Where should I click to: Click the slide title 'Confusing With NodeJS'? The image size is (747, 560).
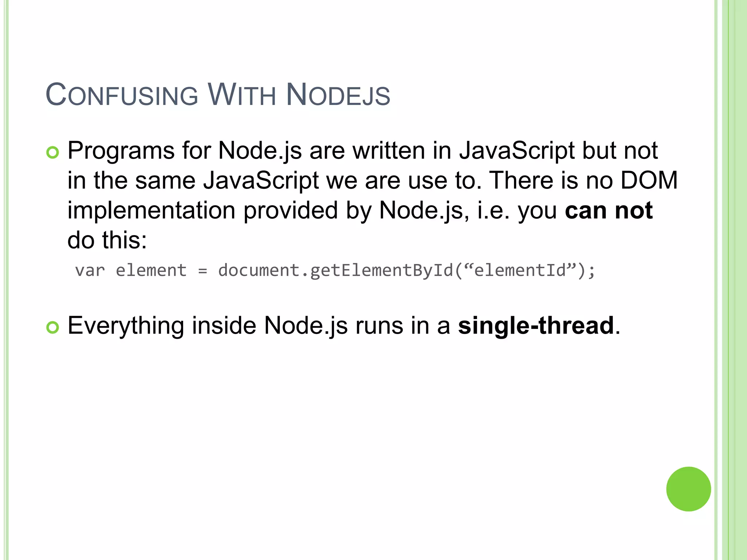[218, 94]
